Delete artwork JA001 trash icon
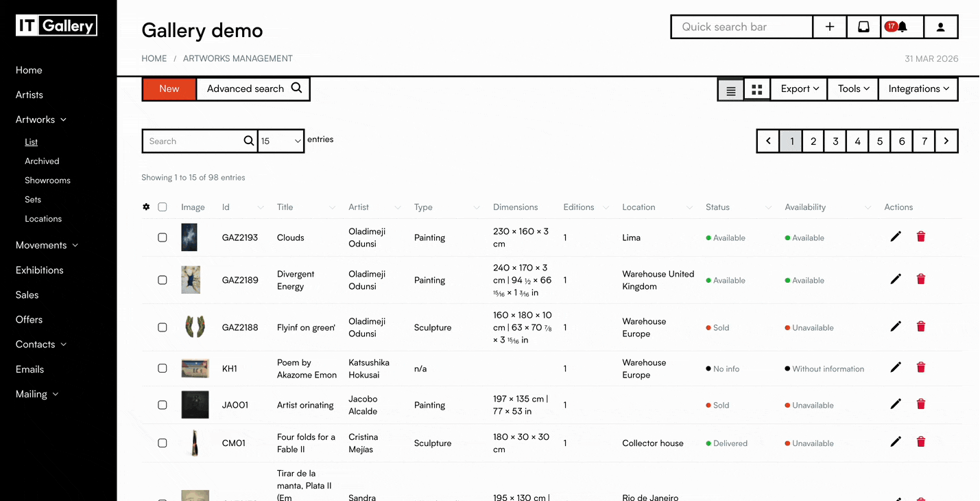Viewport: 980px width, 501px height. pyautogui.click(x=921, y=404)
